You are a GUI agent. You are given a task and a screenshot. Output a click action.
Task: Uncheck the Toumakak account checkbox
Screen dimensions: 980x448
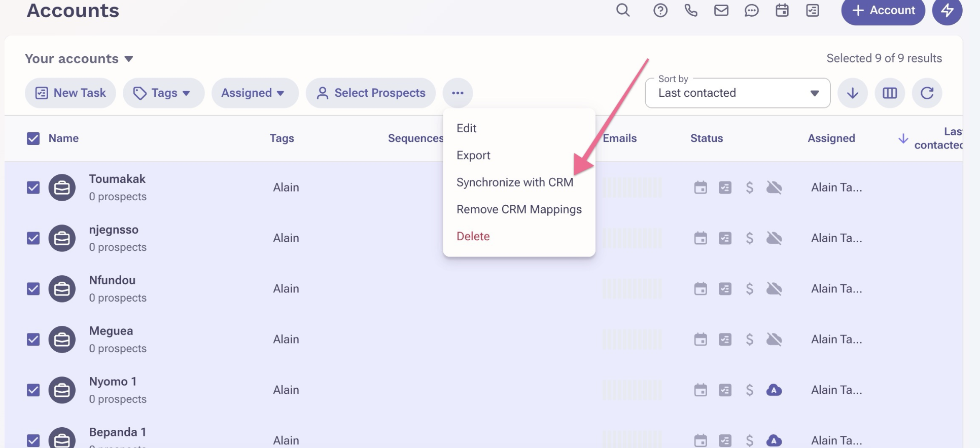click(x=33, y=188)
